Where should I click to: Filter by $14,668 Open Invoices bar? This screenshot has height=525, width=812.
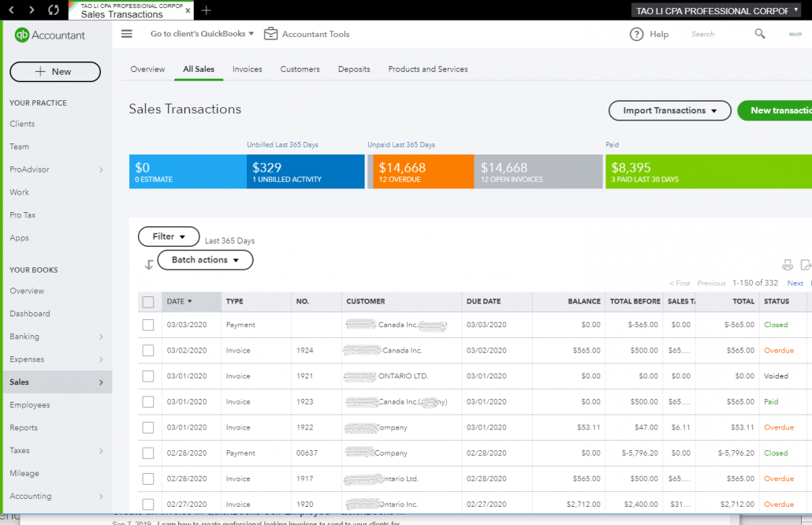pos(538,171)
